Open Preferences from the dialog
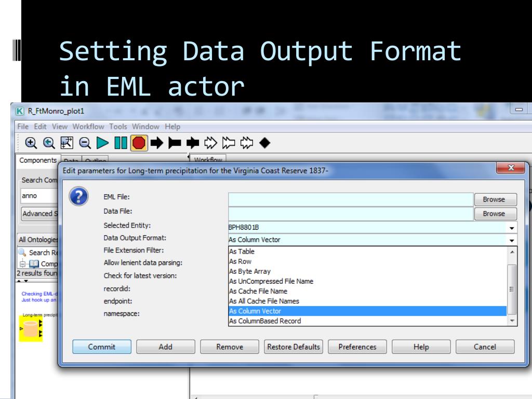The height and width of the screenshot is (399, 532). tap(357, 347)
